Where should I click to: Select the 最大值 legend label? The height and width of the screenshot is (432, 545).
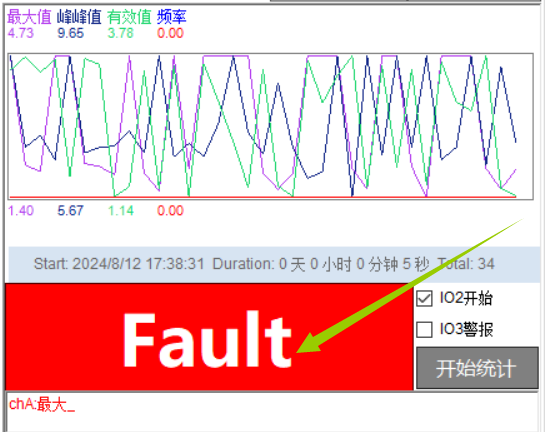[x=29, y=17]
